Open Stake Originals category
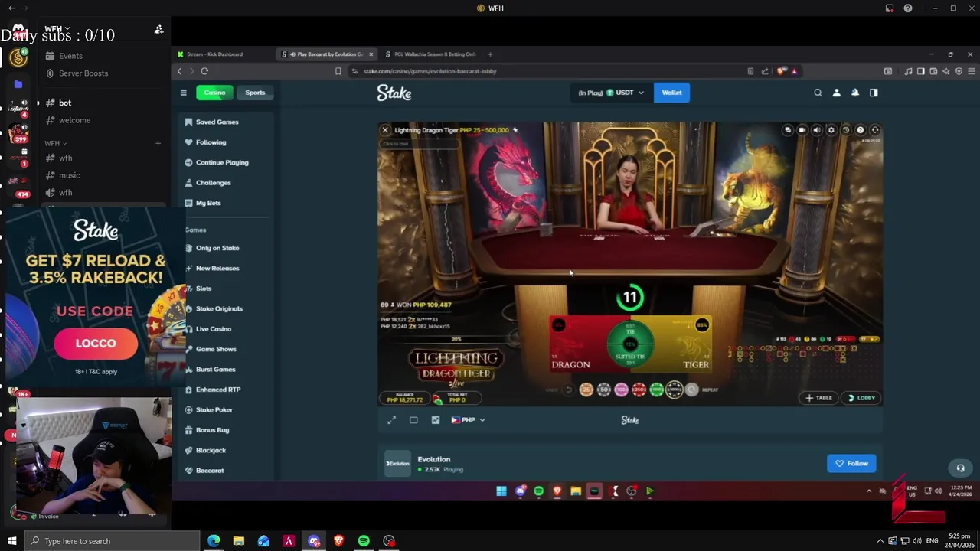Screen dimensions: 980x551 pos(219,308)
